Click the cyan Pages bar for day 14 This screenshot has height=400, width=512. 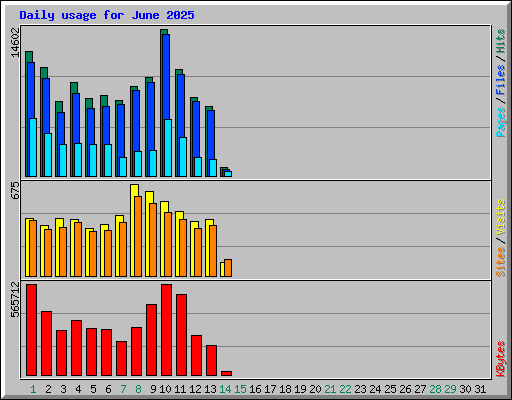228,174
